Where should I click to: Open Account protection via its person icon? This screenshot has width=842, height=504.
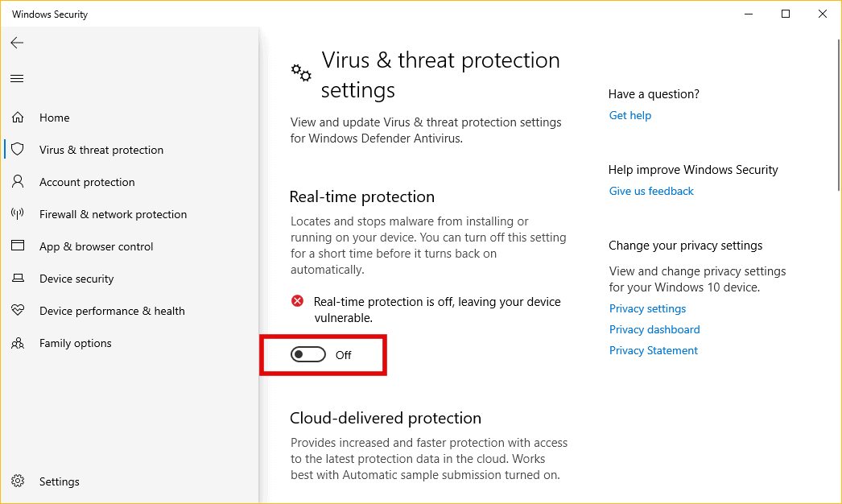point(18,181)
